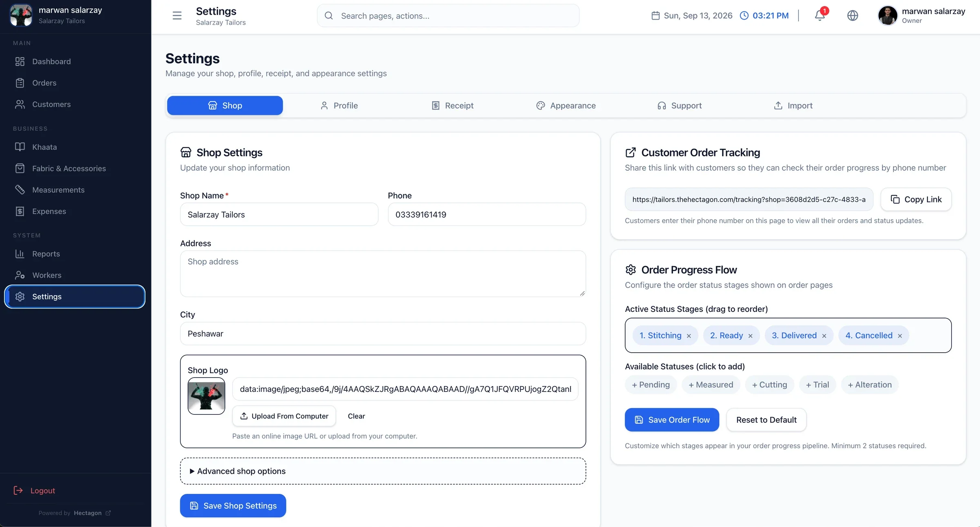Click the notification bell icon

coord(820,16)
